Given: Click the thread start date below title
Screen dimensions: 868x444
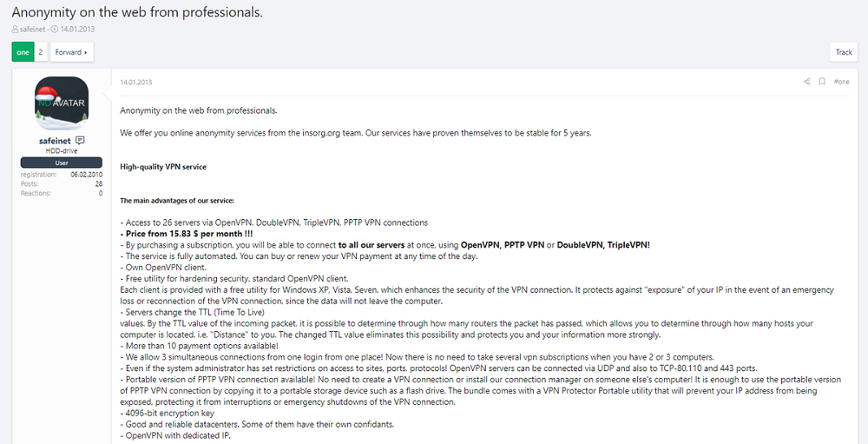Looking at the screenshot, I should click(78, 29).
